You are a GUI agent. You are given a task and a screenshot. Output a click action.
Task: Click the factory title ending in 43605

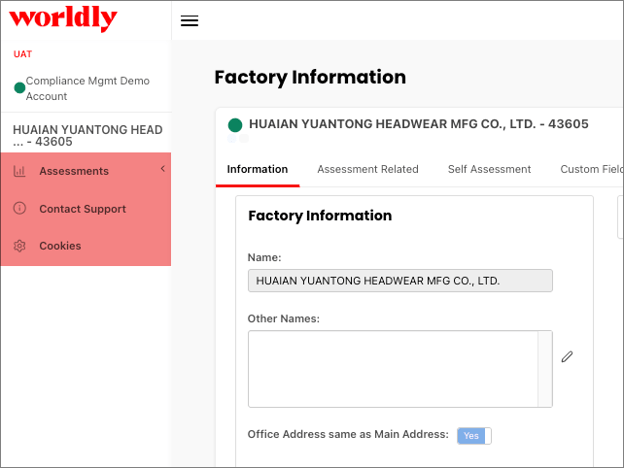pos(419,124)
